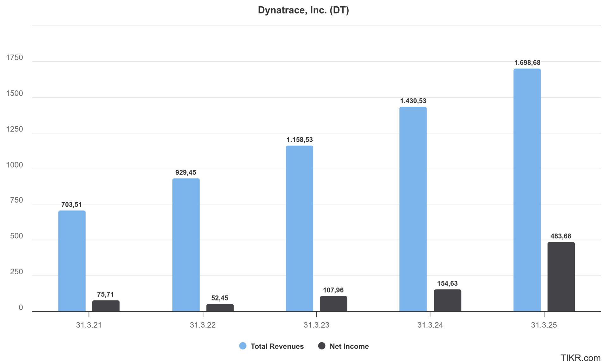
Task: Click the Dynatrace, Inc. (DT) chart title
Action: [303, 10]
